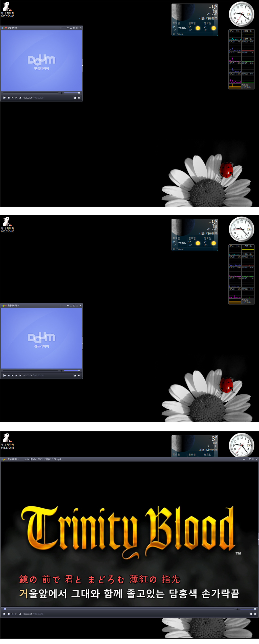259x644 pixels.
Task: Open file via eject icon, first screenshot's player
Action: point(20,98)
